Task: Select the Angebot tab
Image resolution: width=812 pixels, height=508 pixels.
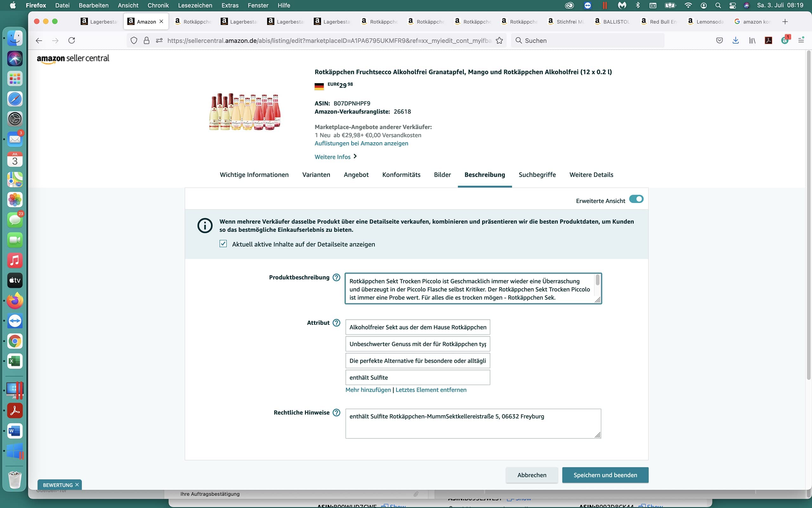Action: pyautogui.click(x=356, y=175)
